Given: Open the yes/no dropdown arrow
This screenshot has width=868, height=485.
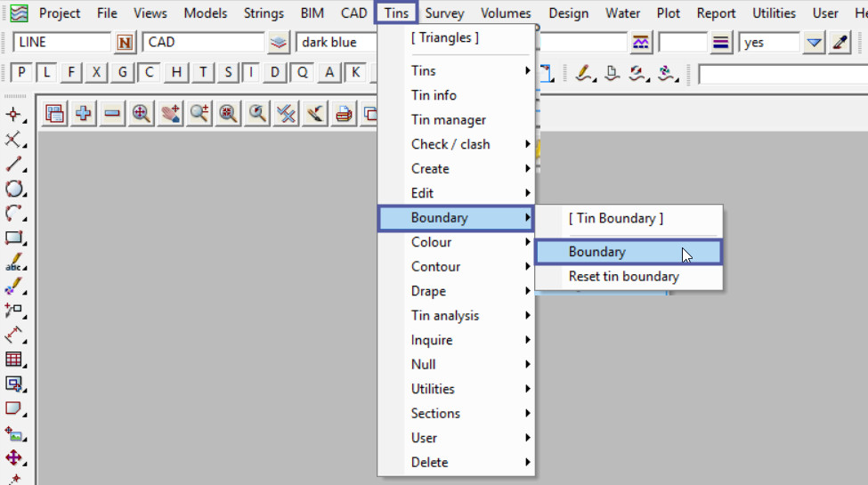Looking at the screenshot, I should pyautogui.click(x=814, y=43).
